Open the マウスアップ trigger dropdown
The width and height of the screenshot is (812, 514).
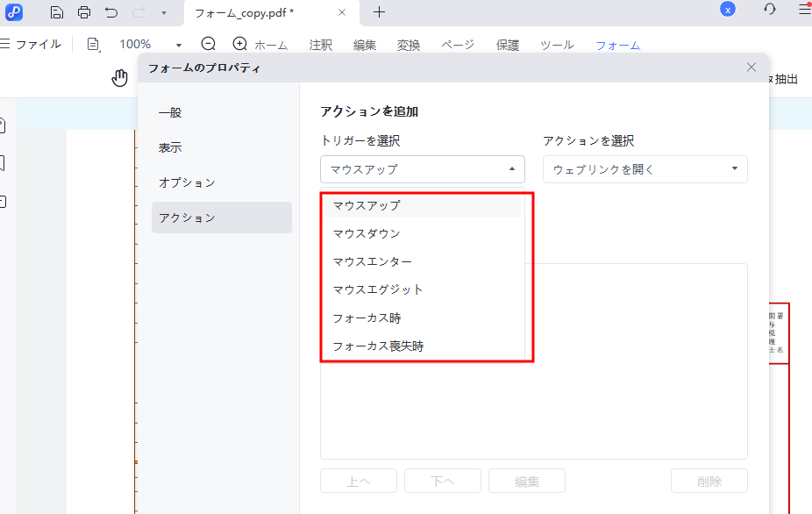pos(422,168)
